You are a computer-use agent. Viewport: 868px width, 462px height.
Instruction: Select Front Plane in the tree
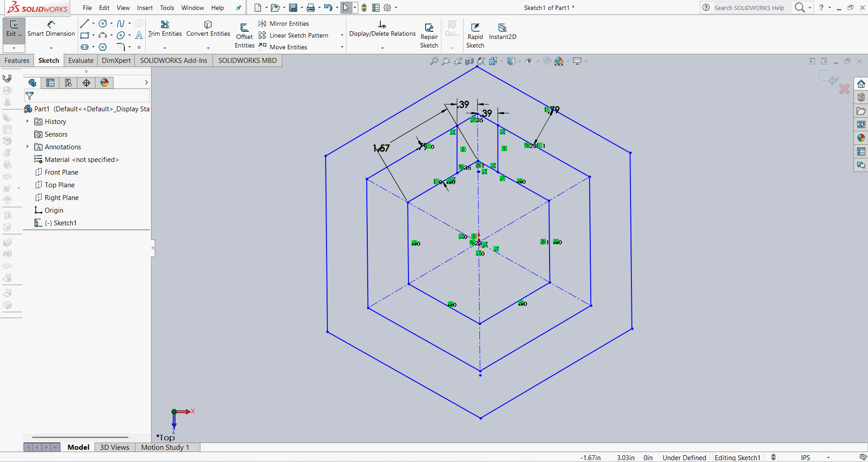[57, 172]
